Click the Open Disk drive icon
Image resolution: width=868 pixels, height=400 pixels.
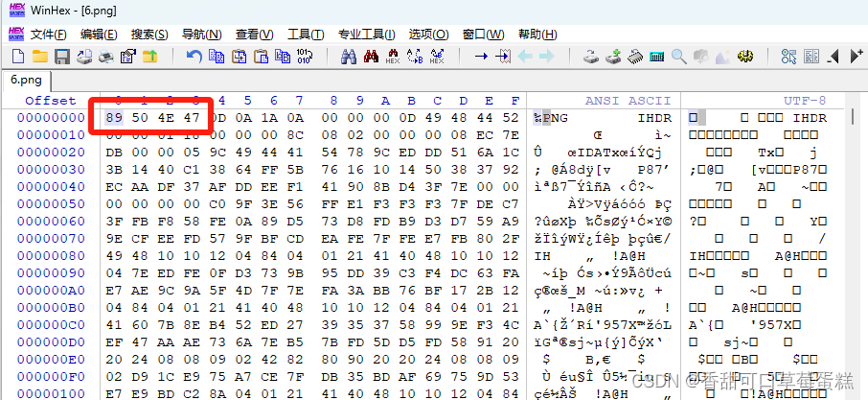point(591,56)
